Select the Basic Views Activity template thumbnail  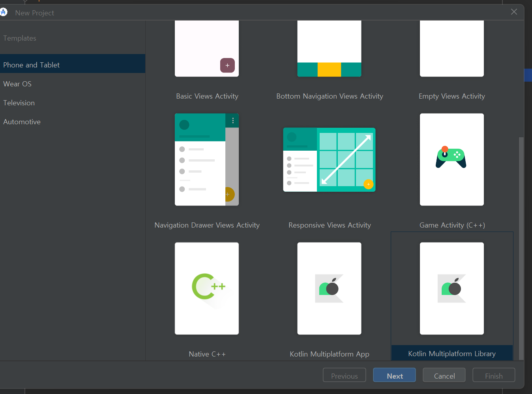207,49
